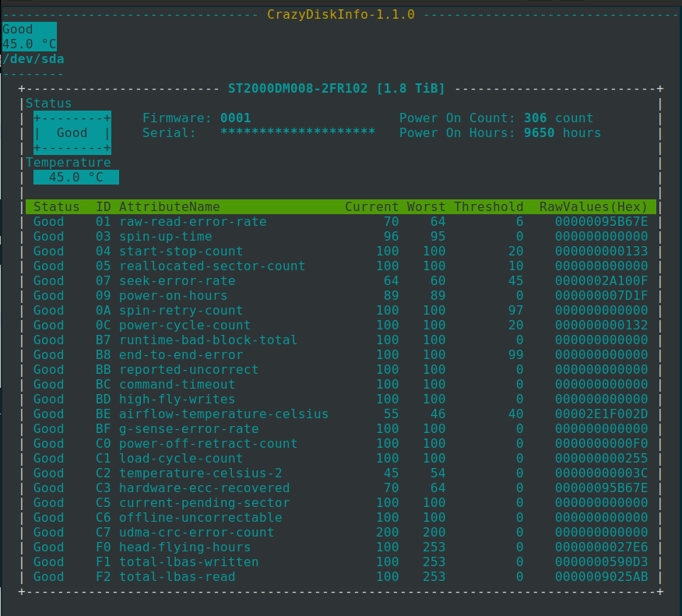Image resolution: width=682 pixels, height=616 pixels.
Task: Select the spin-up-time row
Action: tap(340, 236)
